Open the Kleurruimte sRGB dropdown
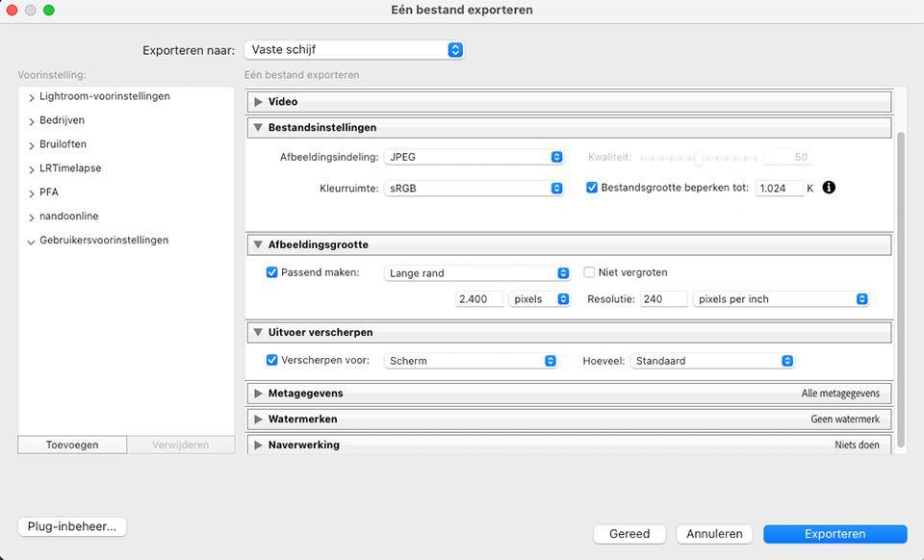 tap(474, 189)
